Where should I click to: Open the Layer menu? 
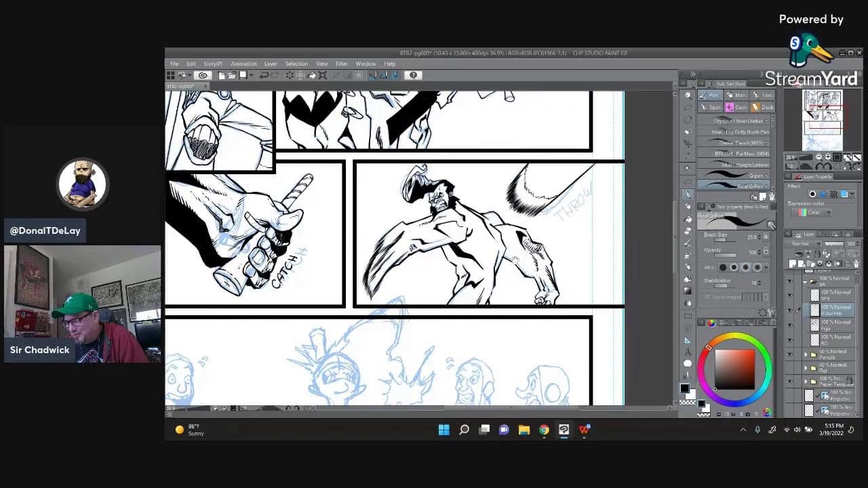271,64
